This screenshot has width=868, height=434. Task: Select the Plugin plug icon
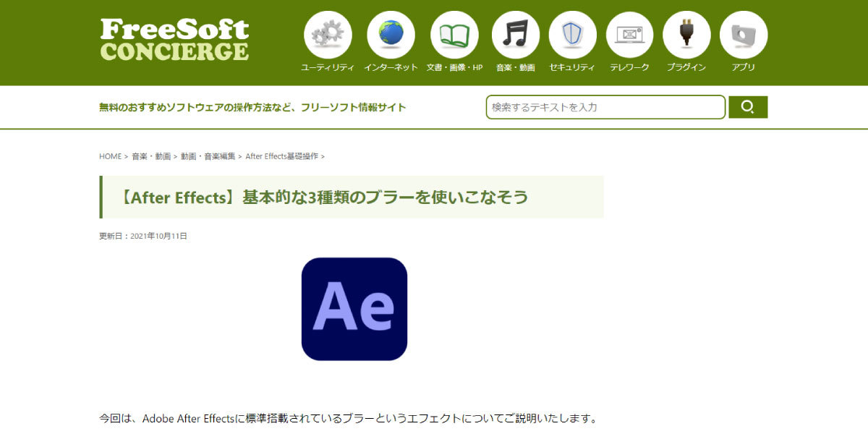click(686, 35)
